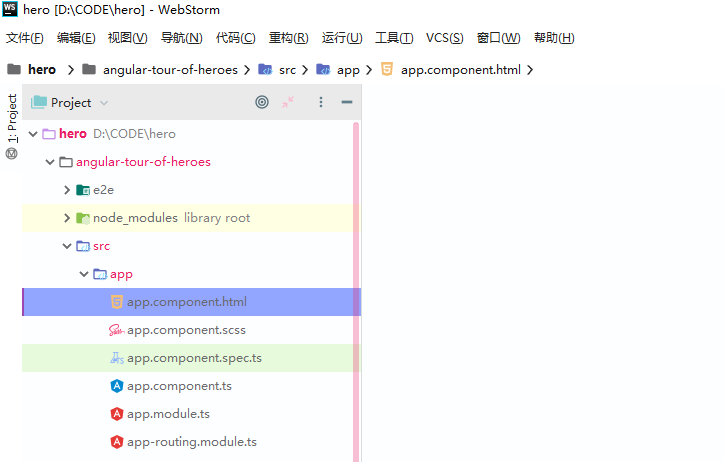This screenshot has height=462, width=724.
Task: Click the blue Angular icon of app.component.ts
Action: tap(117, 386)
